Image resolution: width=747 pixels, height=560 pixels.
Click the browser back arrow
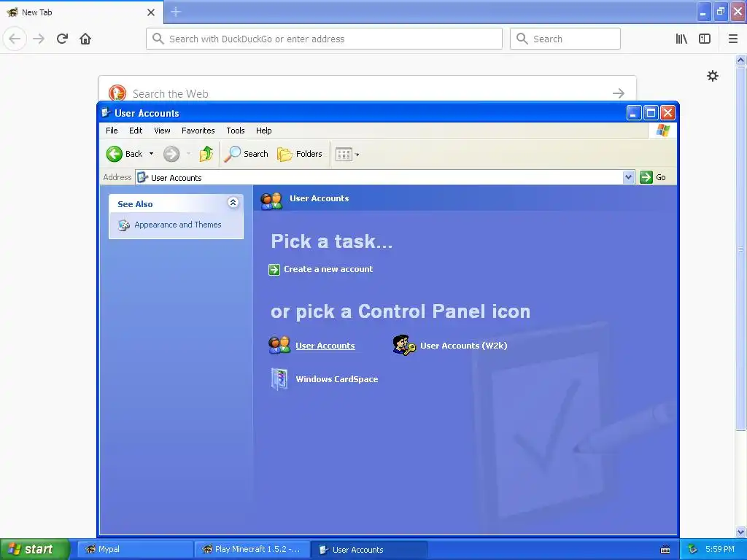click(15, 39)
